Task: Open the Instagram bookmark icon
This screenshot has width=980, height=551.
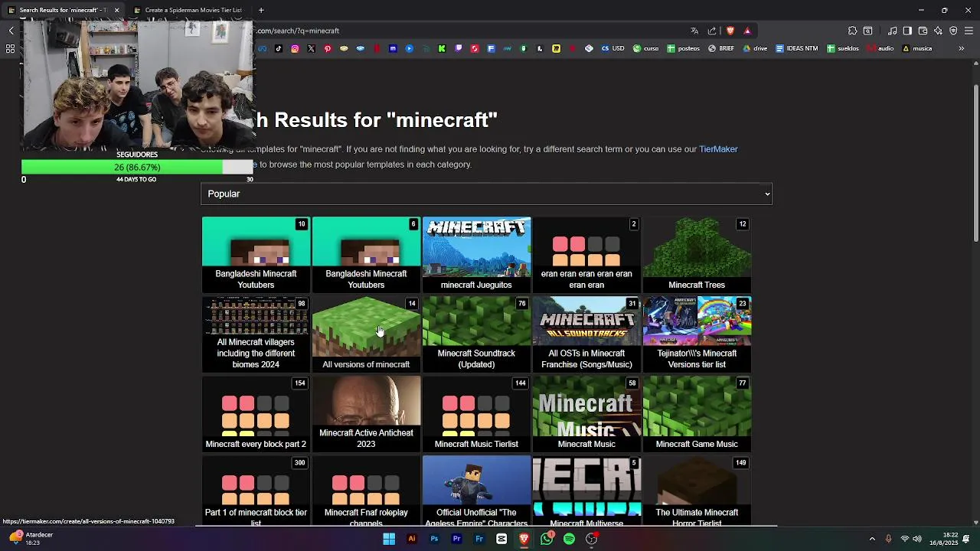Action: pyautogui.click(x=295, y=48)
